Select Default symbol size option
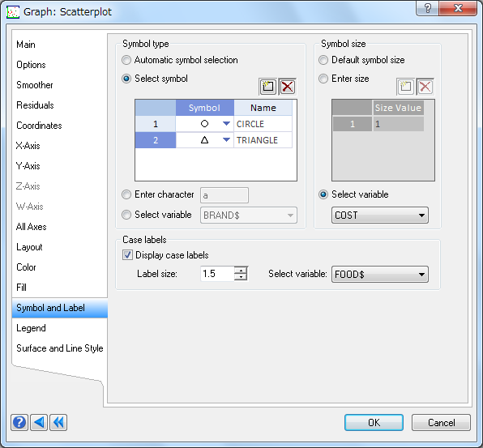 point(323,60)
